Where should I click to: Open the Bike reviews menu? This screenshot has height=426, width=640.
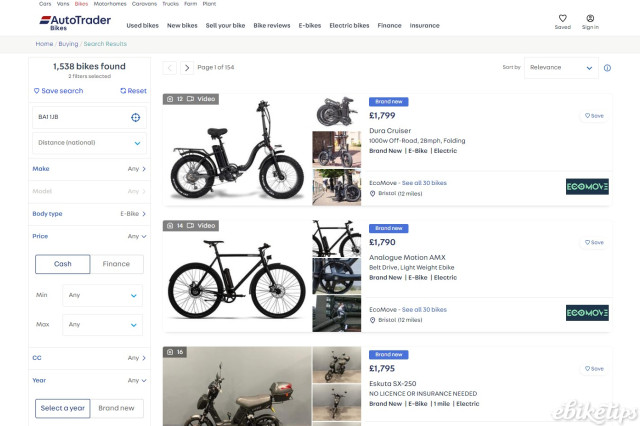272,25
